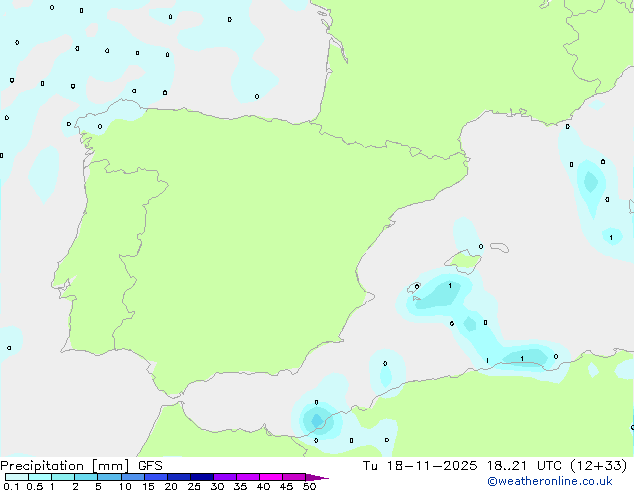Click the 25–30 mm navy legend swatch
This screenshot has width=634, height=490.
coord(201,477)
